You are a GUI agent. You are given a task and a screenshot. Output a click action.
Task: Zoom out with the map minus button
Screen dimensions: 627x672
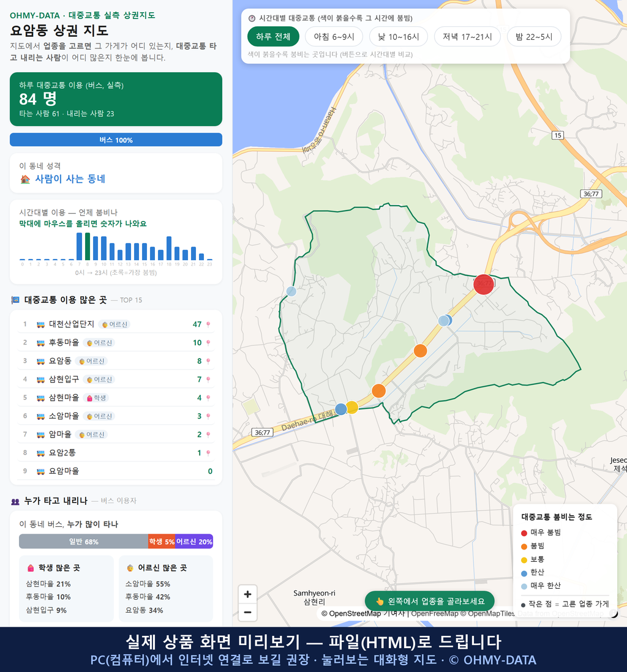click(x=247, y=612)
